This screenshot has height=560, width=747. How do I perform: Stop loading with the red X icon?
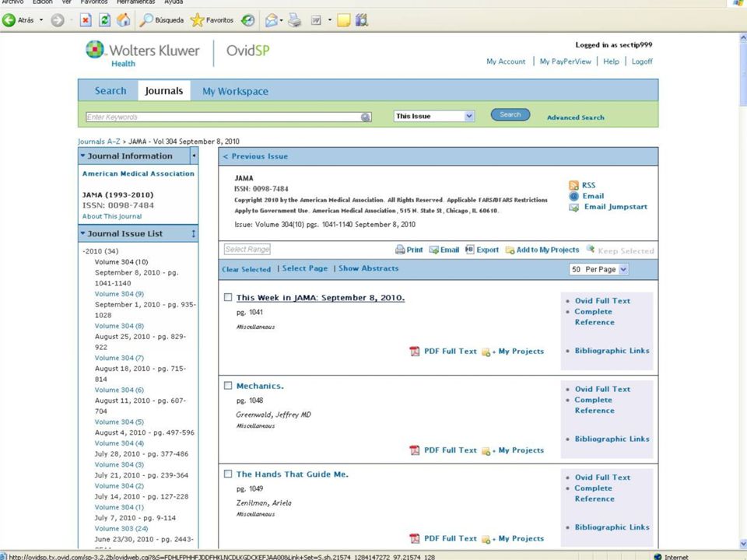click(86, 20)
